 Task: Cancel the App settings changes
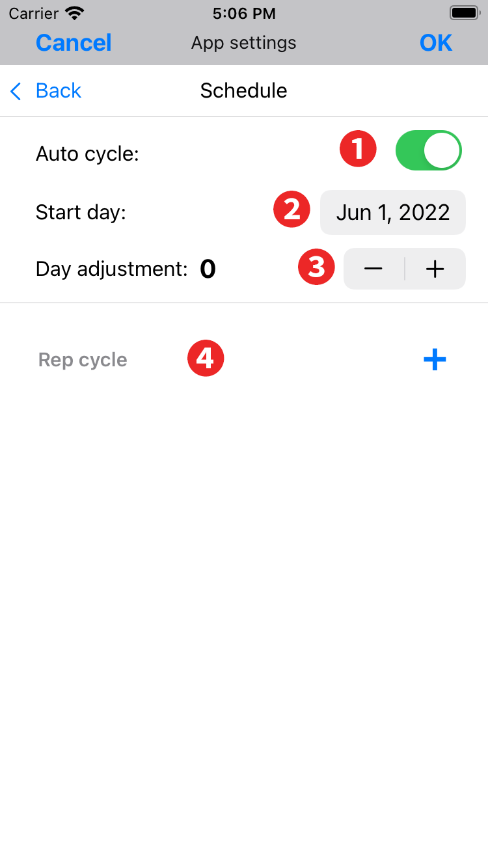coord(74,43)
